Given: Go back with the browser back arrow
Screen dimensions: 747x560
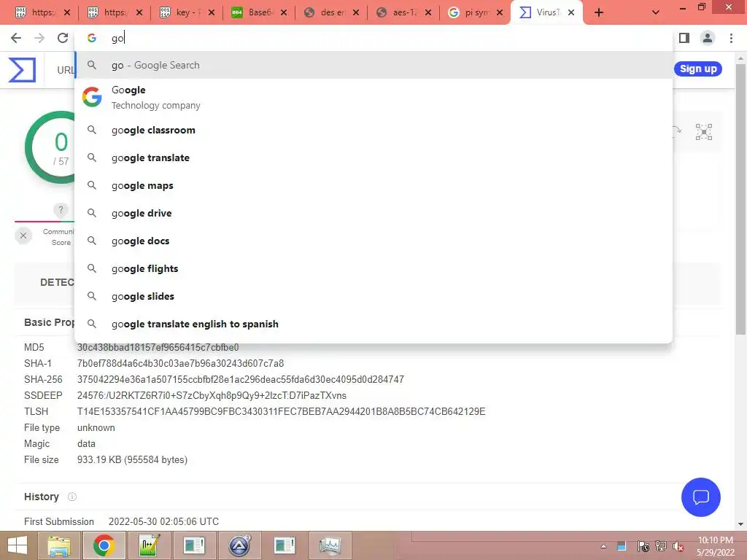Looking at the screenshot, I should coord(16,38).
